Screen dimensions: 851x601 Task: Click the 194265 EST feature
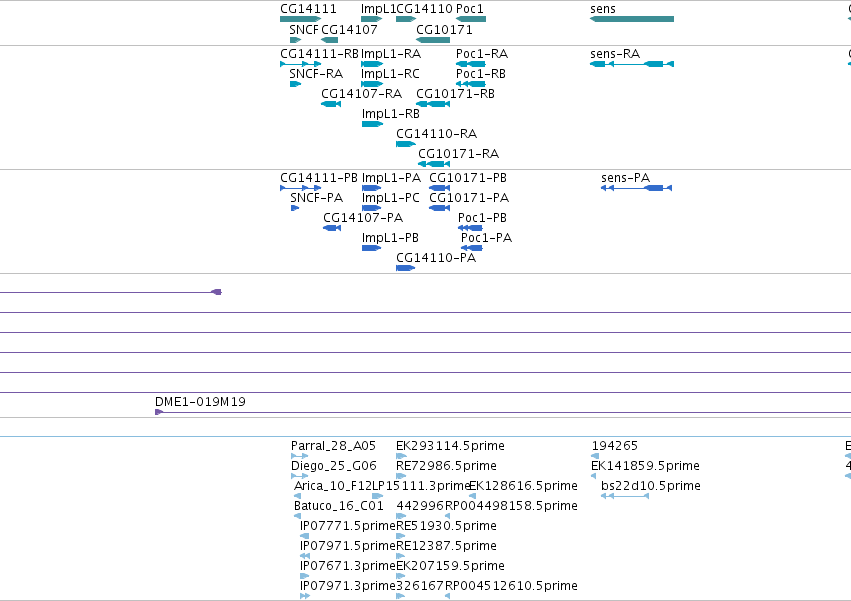point(595,456)
